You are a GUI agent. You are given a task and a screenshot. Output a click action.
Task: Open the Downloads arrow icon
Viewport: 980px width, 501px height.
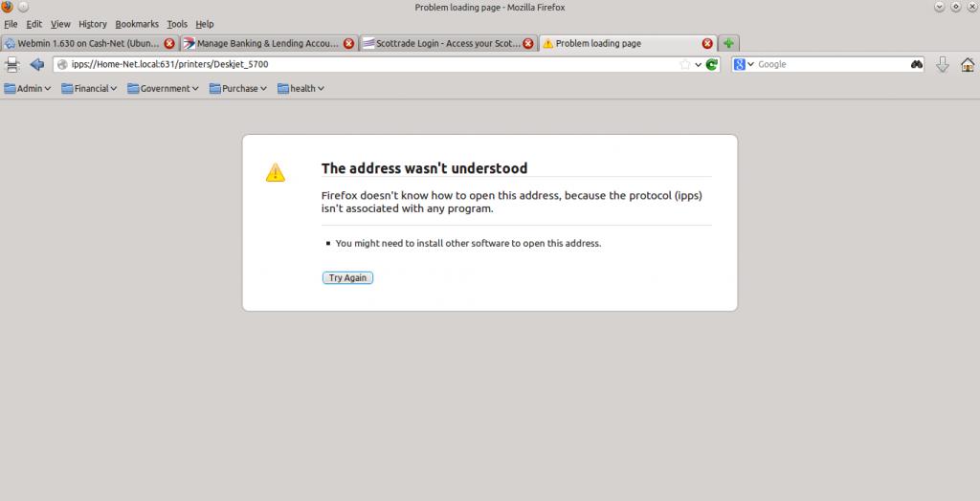pyautogui.click(x=943, y=65)
